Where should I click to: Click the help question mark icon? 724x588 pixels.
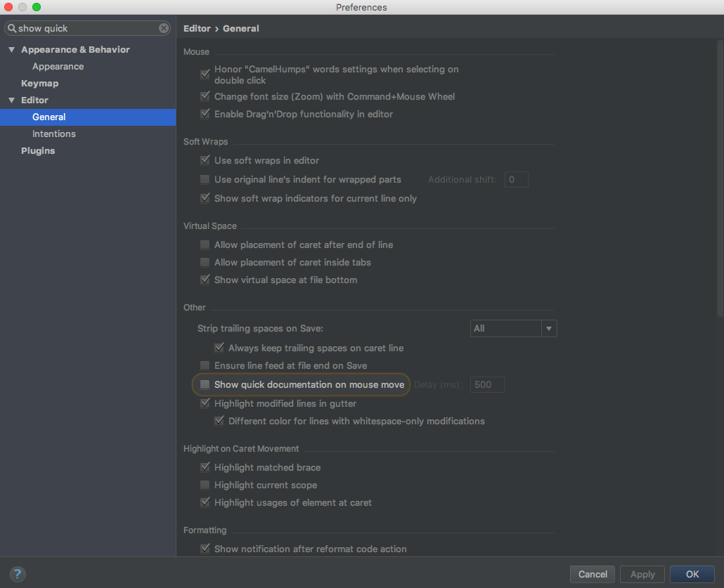18,574
